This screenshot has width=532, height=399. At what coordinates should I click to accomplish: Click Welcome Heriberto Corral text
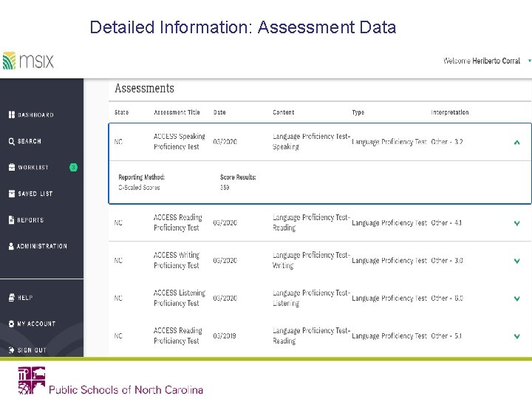482,61
